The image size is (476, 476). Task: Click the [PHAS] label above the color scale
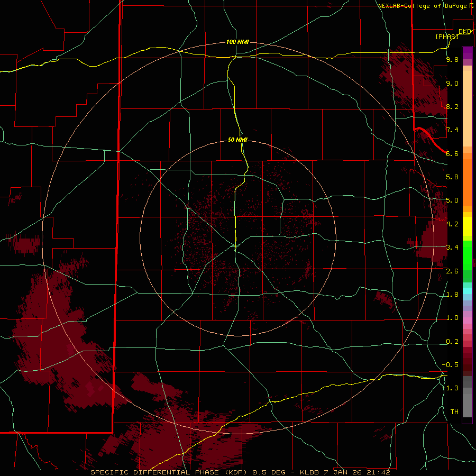tap(447, 36)
